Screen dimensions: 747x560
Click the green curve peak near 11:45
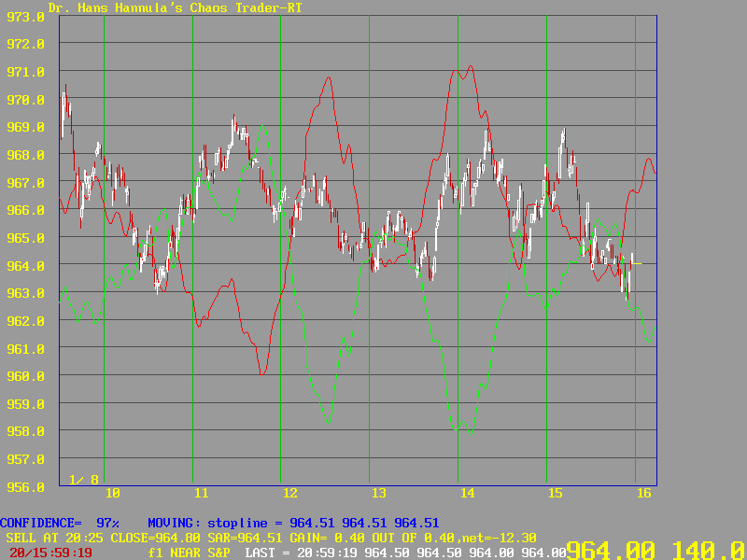[x=262, y=126]
